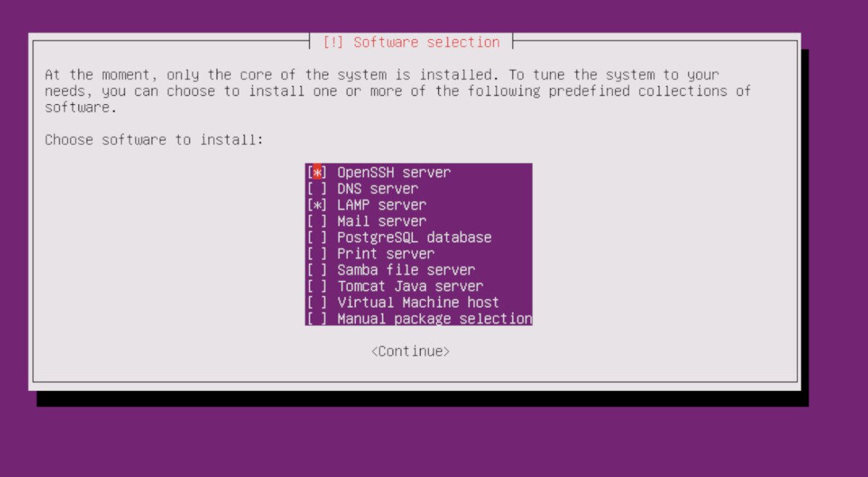Select the 'PostgreSQL database' label text
The height and width of the screenshot is (477, 868).
coord(414,237)
